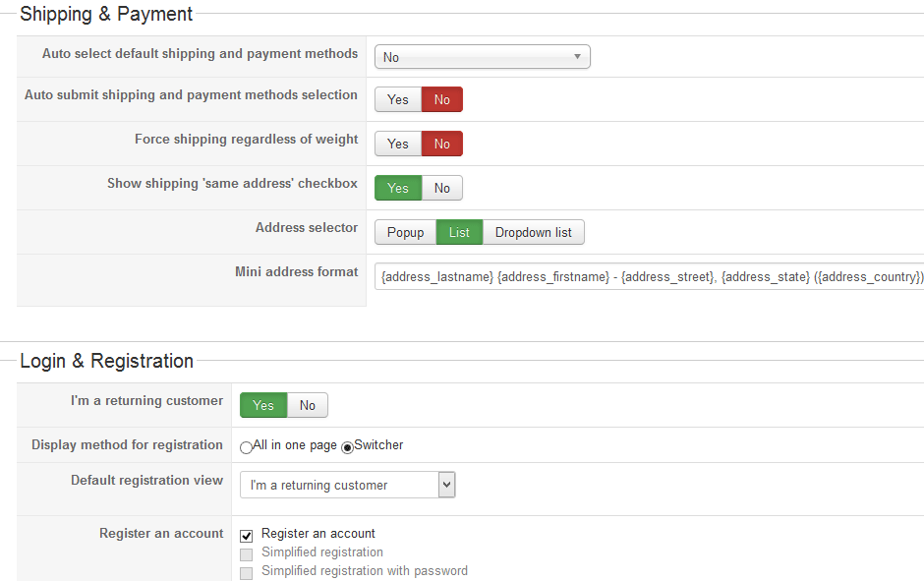This screenshot has width=924, height=581.
Task: Uncheck the 'Register an account' checkbox
Action: coord(247,536)
